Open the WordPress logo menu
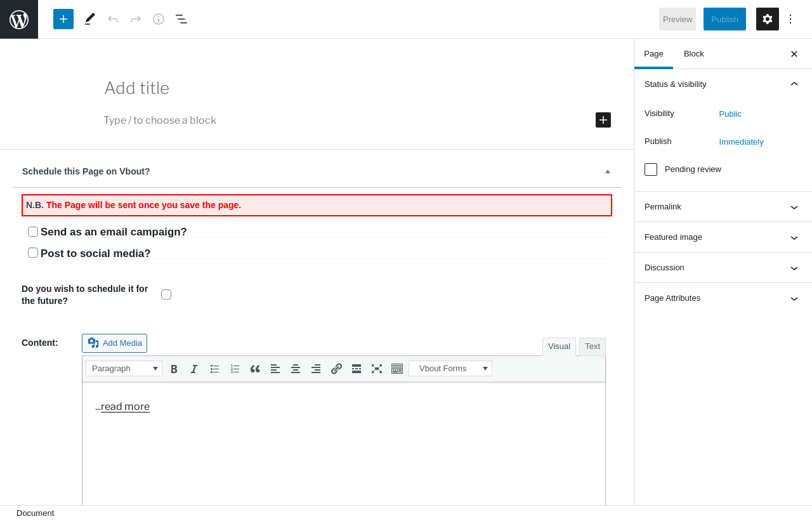The width and height of the screenshot is (812, 521). pyautogui.click(x=19, y=19)
